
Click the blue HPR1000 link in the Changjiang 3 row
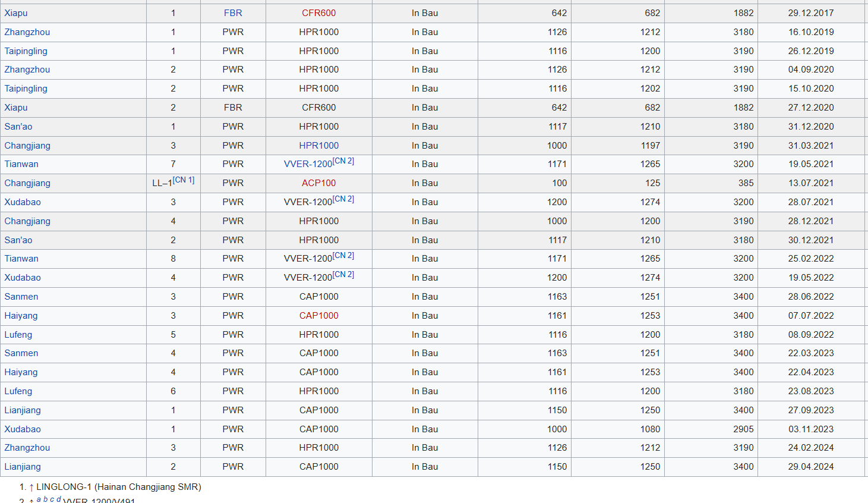click(x=319, y=146)
